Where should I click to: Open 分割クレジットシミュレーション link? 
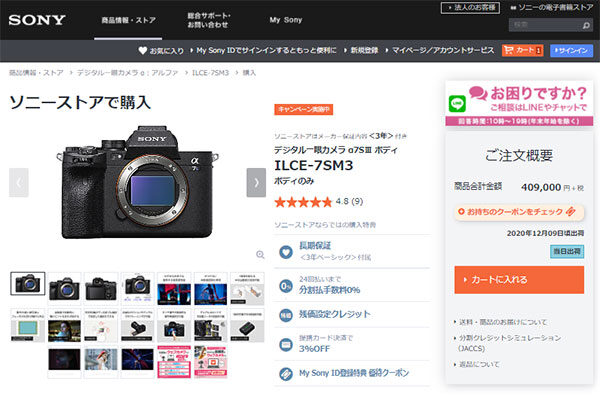tap(510, 343)
